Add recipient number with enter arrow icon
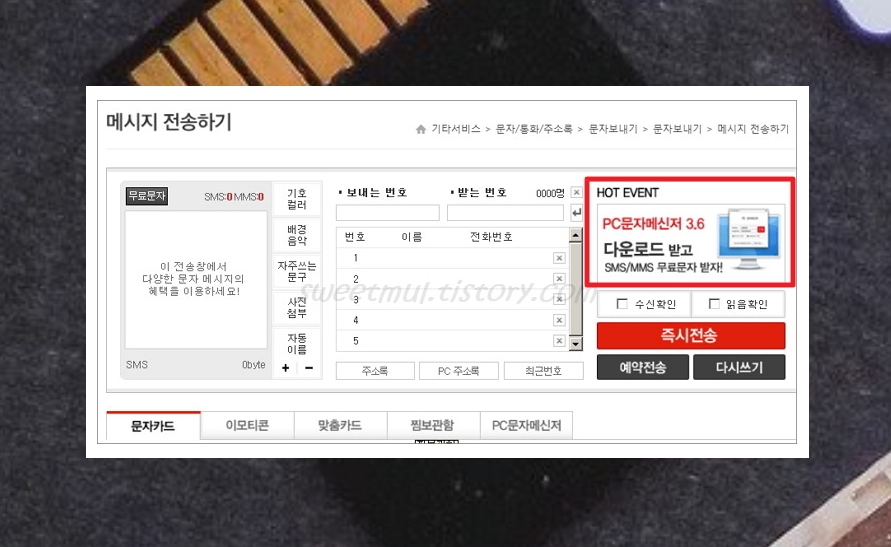The image size is (891, 547). pos(576,213)
